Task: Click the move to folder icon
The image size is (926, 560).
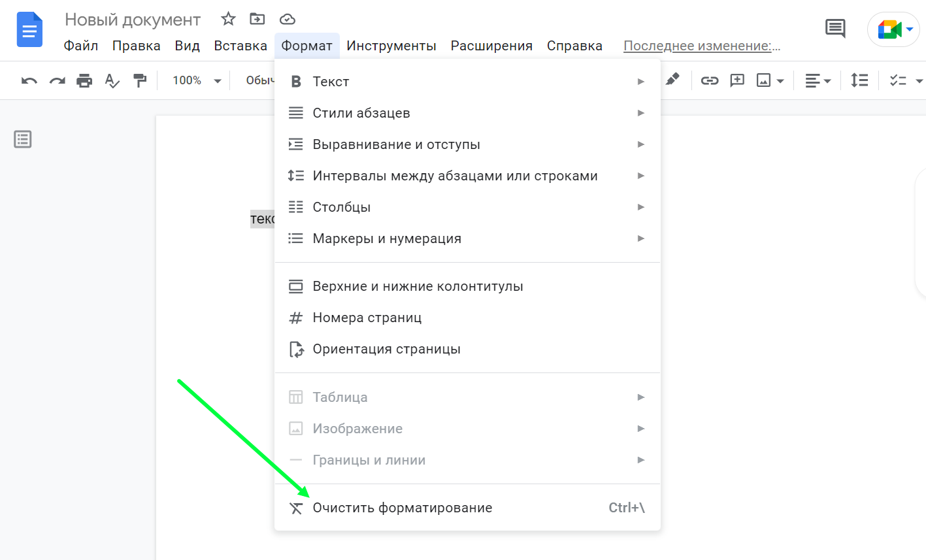Action: point(257,19)
